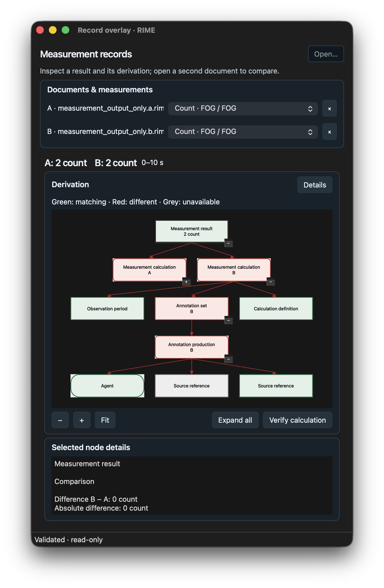This screenshot has height=588, width=384.
Task: Select the grey Source reference node
Action: pyautogui.click(x=191, y=386)
